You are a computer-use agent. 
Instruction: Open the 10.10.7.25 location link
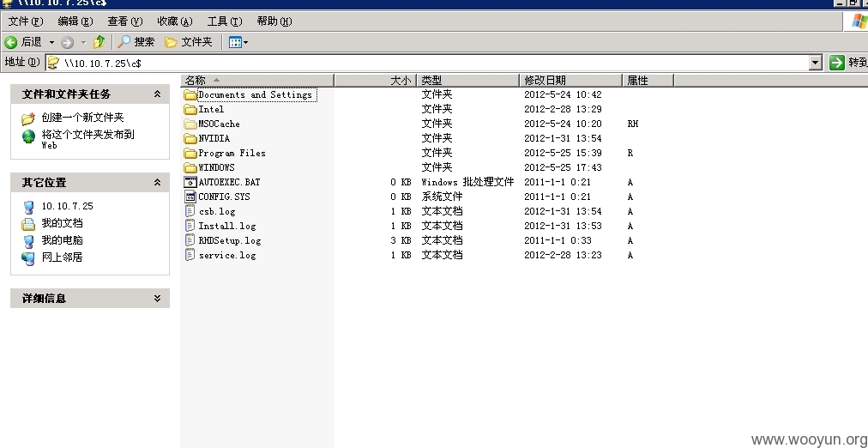[68, 206]
